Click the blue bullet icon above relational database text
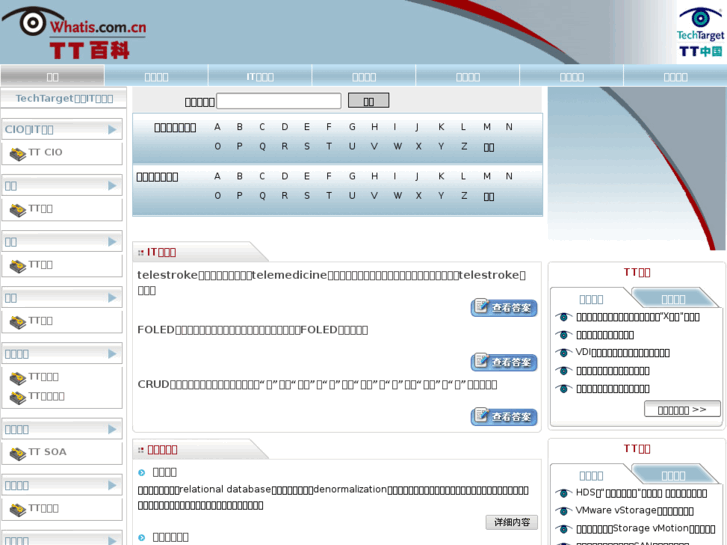This screenshot has height=545, width=727. tap(141, 473)
